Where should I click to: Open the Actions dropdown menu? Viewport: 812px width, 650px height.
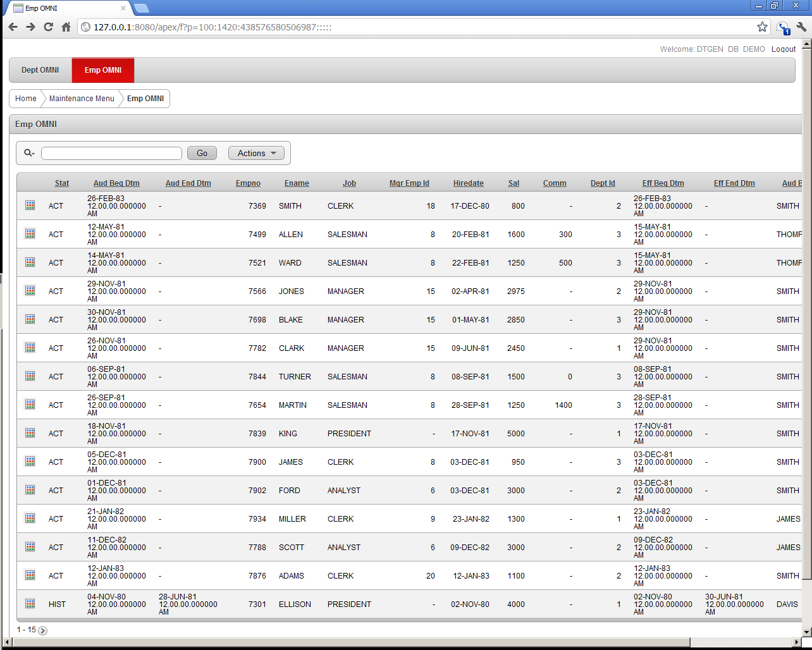coord(255,153)
